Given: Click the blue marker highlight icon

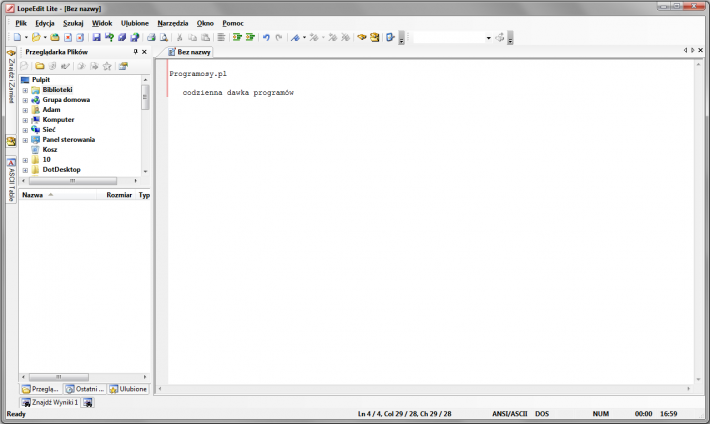Looking at the screenshot, I should pos(295,38).
